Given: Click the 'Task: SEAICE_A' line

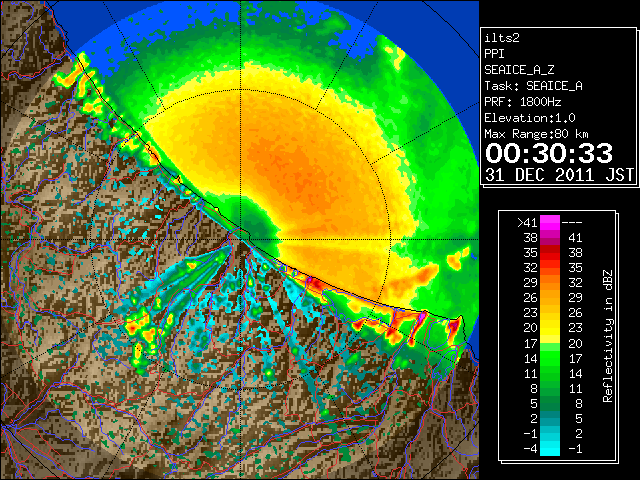Looking at the screenshot, I should point(533,86).
